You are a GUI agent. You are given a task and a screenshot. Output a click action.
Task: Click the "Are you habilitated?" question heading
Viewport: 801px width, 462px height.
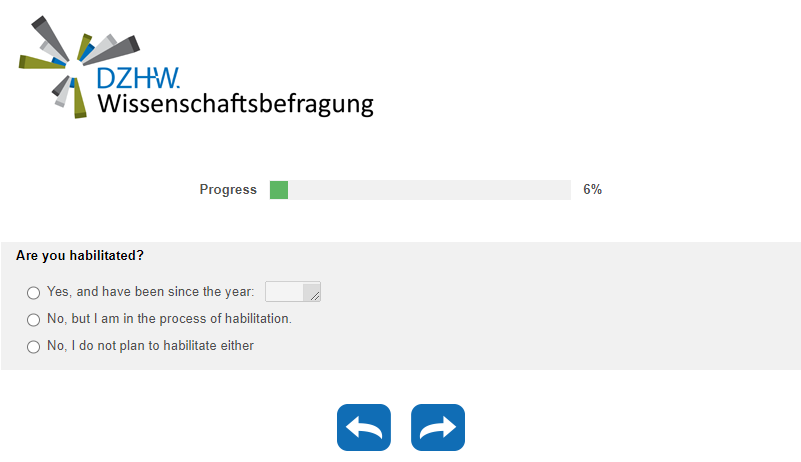click(80, 256)
